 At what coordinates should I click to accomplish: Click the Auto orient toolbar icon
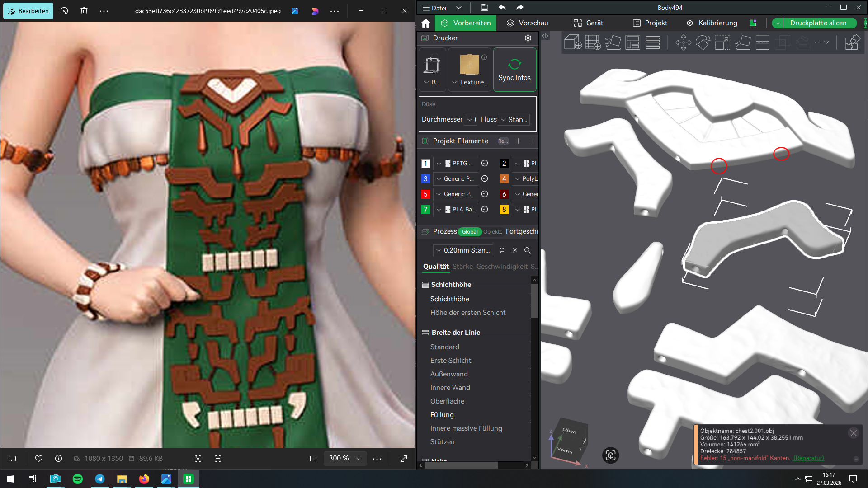(x=613, y=42)
